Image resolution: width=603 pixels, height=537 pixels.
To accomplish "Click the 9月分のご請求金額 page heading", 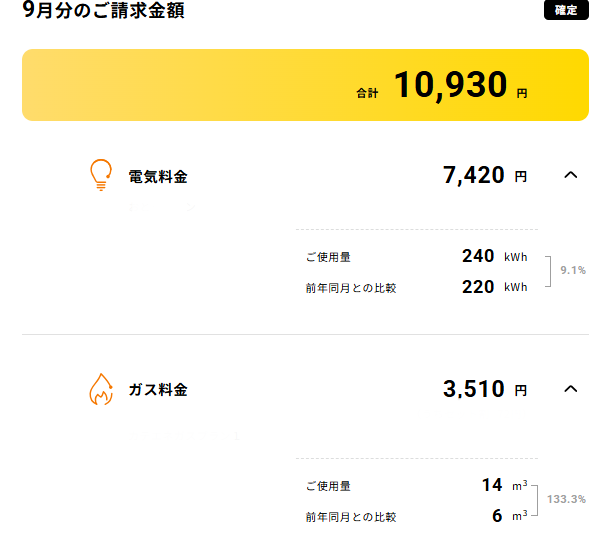I will [x=103, y=10].
